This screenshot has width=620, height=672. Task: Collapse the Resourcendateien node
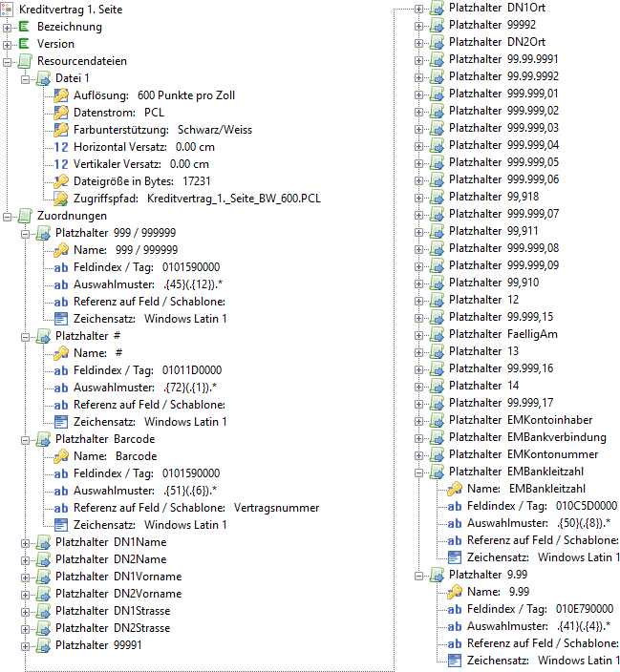click(x=8, y=61)
